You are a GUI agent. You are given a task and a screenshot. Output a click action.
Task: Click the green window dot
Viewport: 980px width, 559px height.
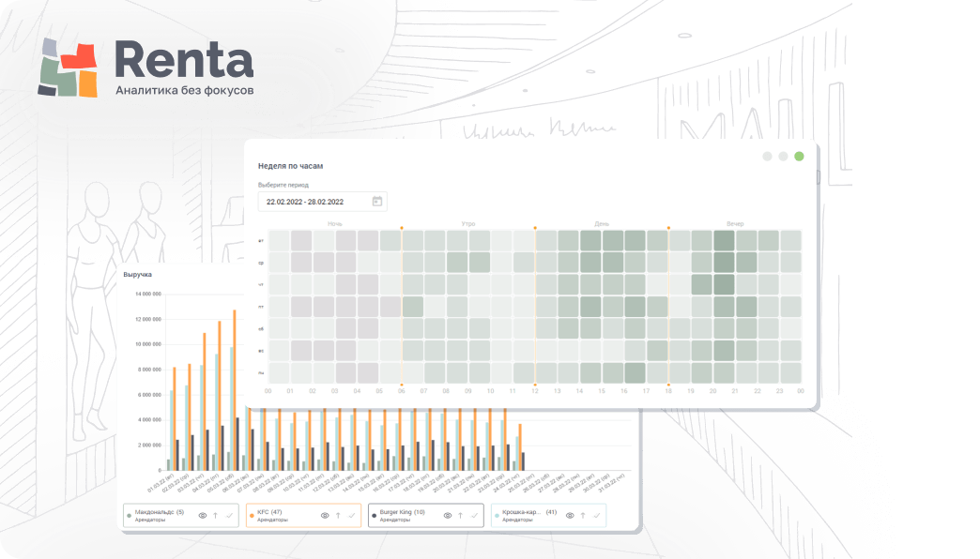point(799,156)
